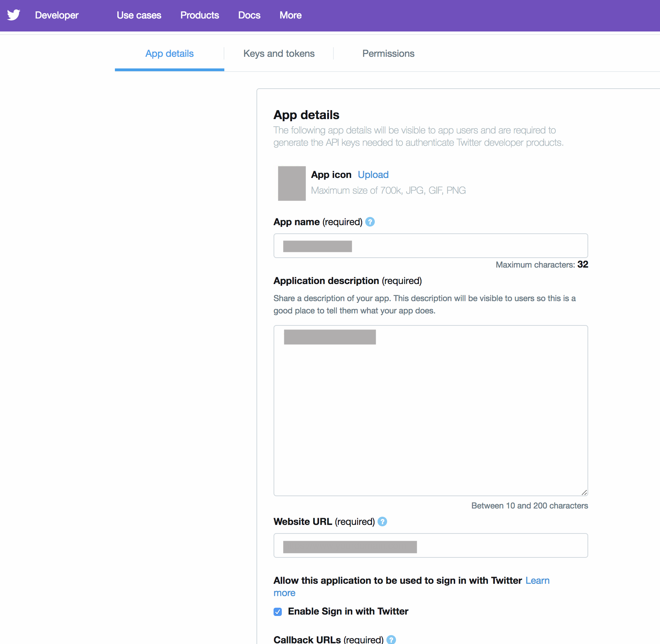Focus the Application description text area

click(431, 411)
